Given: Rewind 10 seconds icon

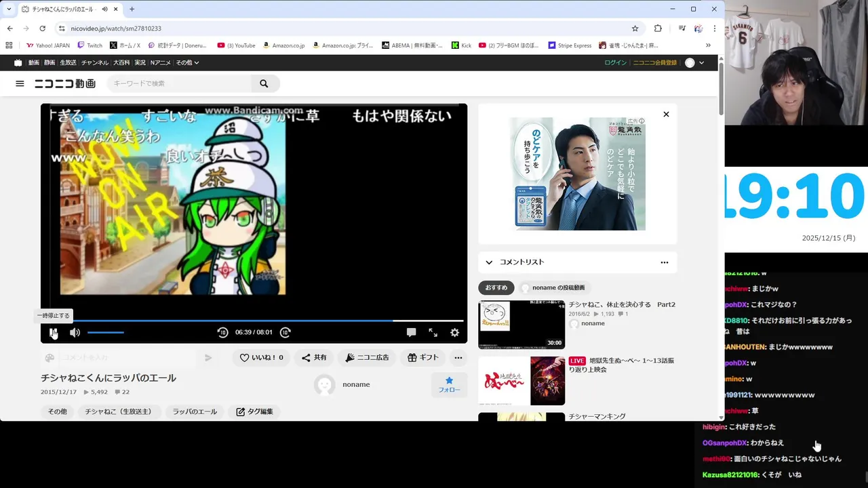Looking at the screenshot, I should [x=222, y=332].
